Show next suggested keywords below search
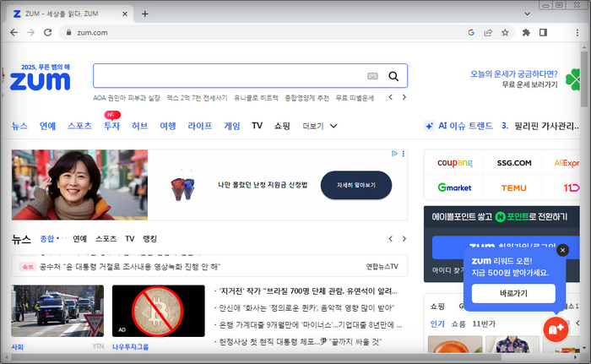Image resolution: width=591 pixels, height=364 pixels. (404, 97)
